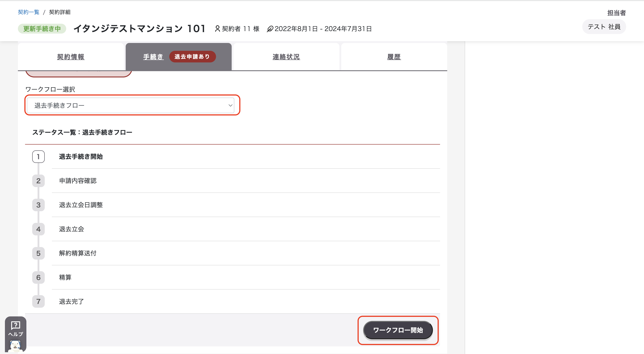The width and height of the screenshot is (644, 354).
Task: Click the 退去申請あり badge
Action: click(x=192, y=57)
